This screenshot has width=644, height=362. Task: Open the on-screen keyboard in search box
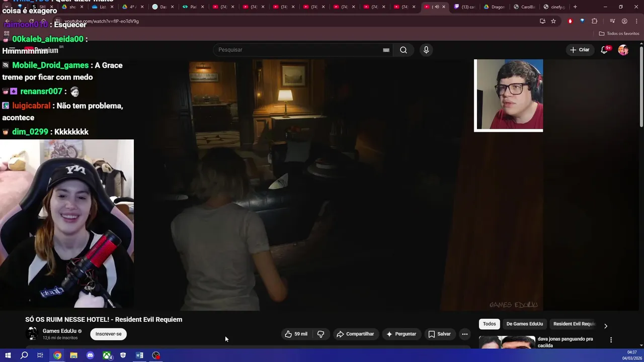coord(386,50)
